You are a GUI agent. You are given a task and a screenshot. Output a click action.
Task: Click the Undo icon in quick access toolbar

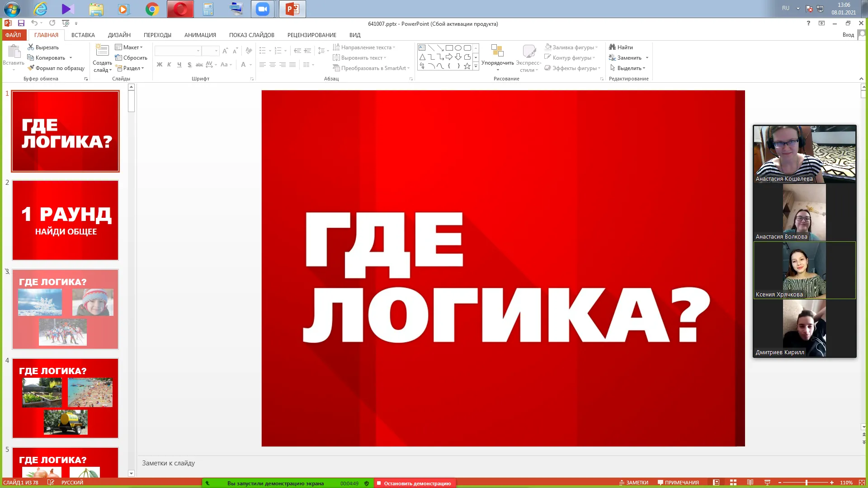(x=34, y=23)
